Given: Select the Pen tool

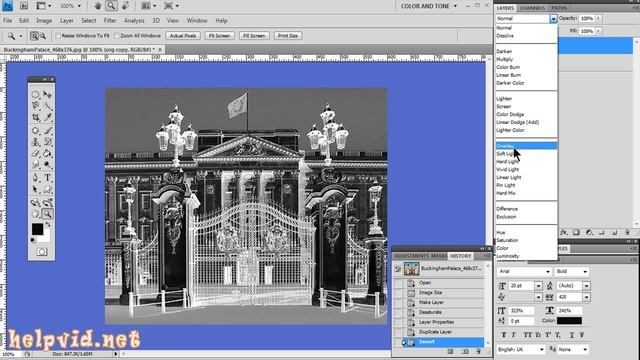Looking at the screenshot, I should point(36,178).
